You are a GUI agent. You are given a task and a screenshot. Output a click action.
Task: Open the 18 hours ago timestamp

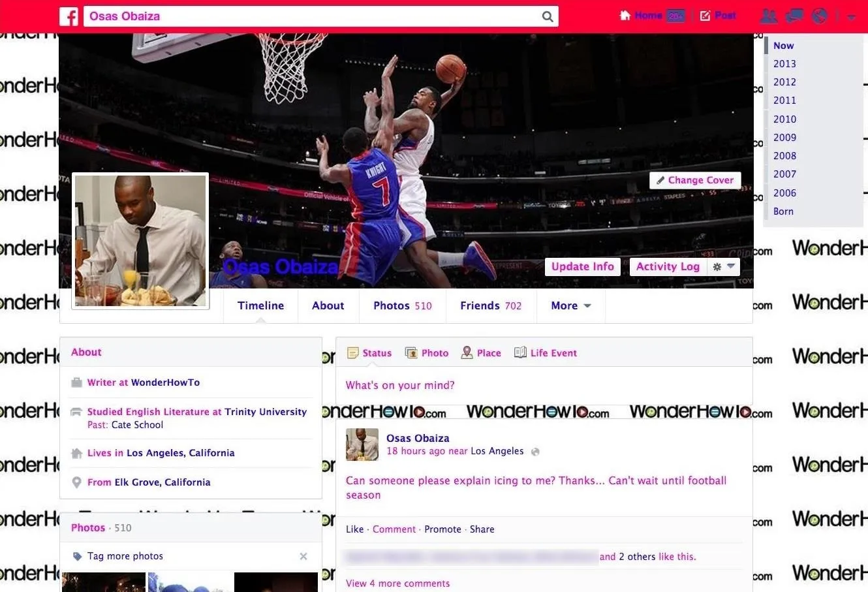[416, 451]
